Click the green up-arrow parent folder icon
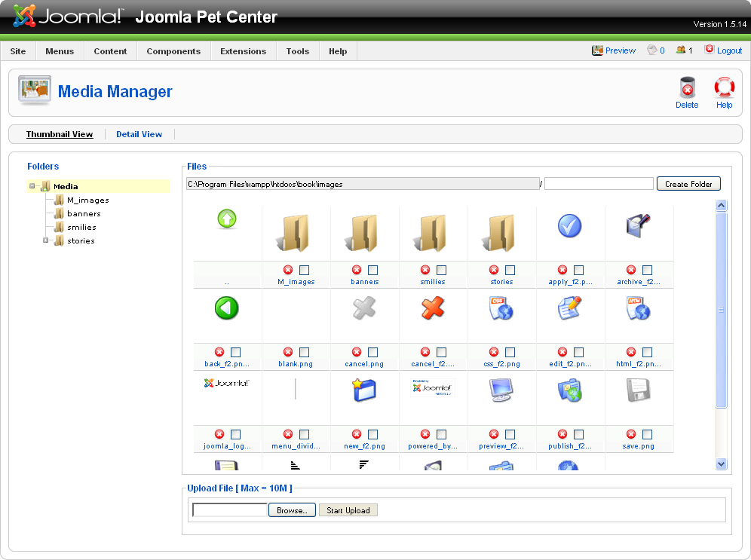This screenshot has height=560, width=751. pos(227,219)
